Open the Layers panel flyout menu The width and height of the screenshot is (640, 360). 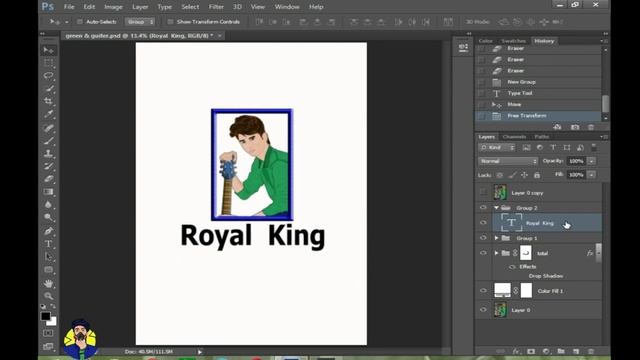[x=604, y=137]
